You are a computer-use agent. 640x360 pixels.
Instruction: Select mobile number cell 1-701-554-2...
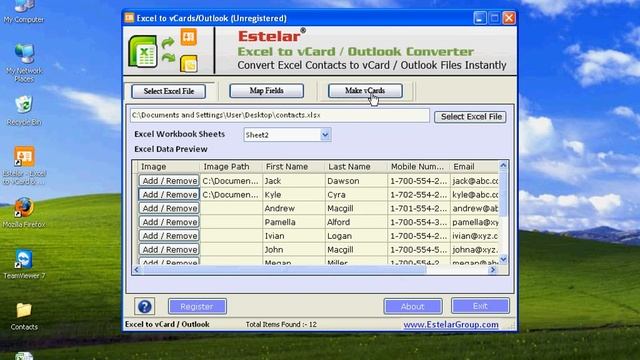[x=419, y=209]
